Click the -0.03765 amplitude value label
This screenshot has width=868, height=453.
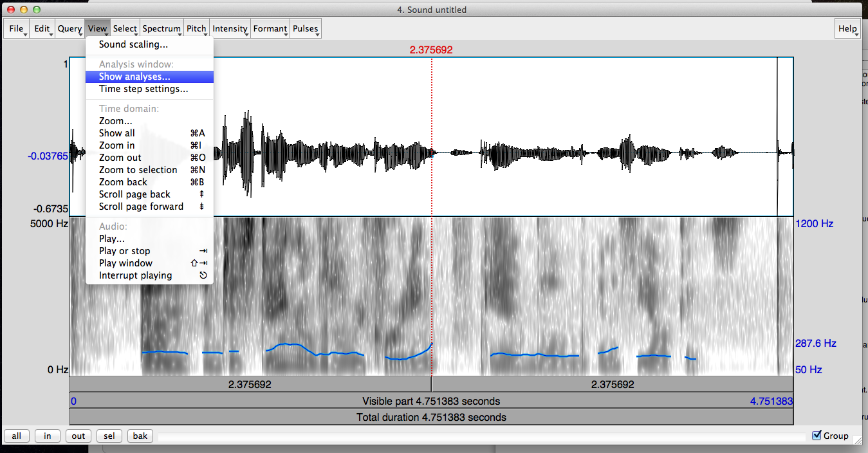(48, 156)
